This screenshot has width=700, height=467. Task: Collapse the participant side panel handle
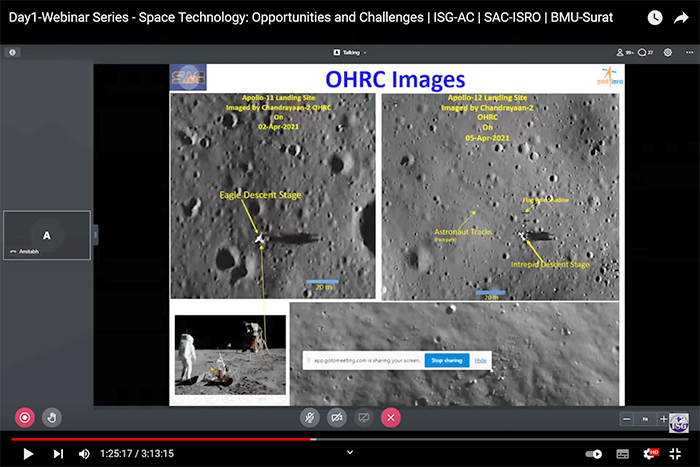(96, 234)
